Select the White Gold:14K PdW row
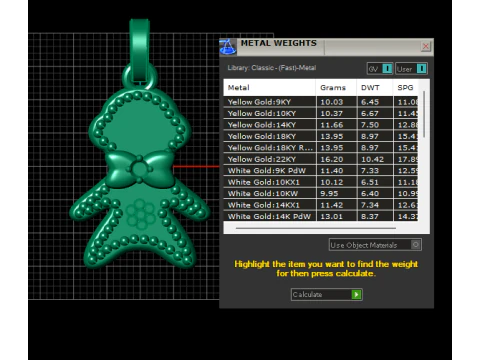480x360 pixels. click(321, 216)
